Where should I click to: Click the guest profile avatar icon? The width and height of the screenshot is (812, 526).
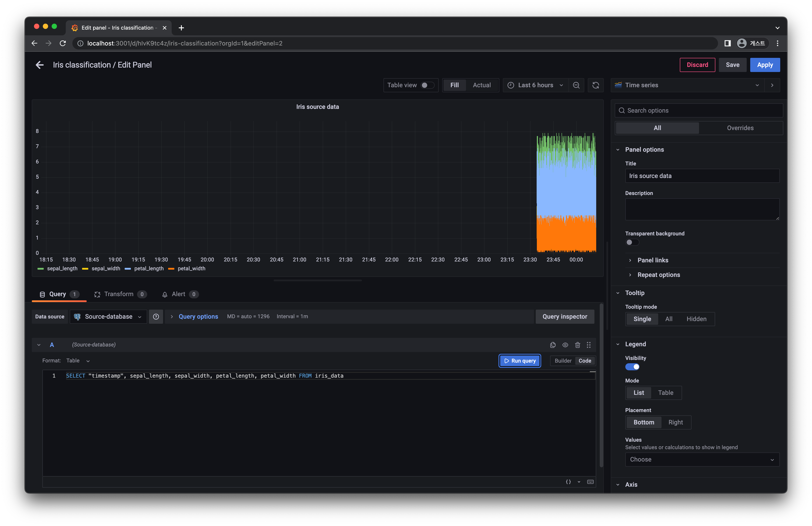click(741, 43)
